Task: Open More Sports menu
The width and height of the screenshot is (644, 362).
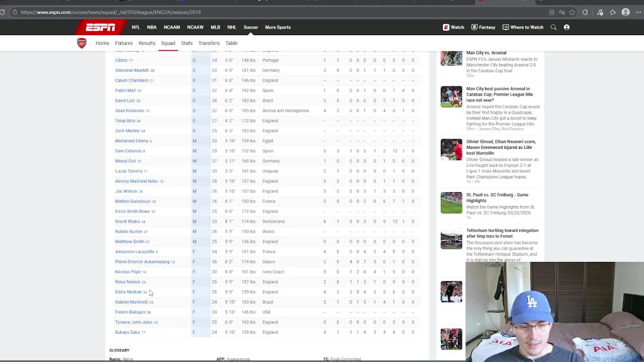Action: tap(278, 27)
